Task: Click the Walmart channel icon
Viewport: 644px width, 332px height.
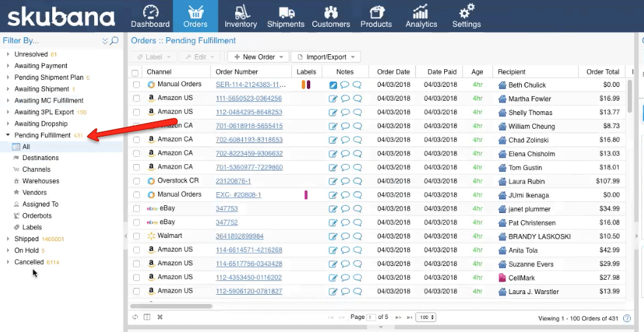Action: click(x=151, y=236)
